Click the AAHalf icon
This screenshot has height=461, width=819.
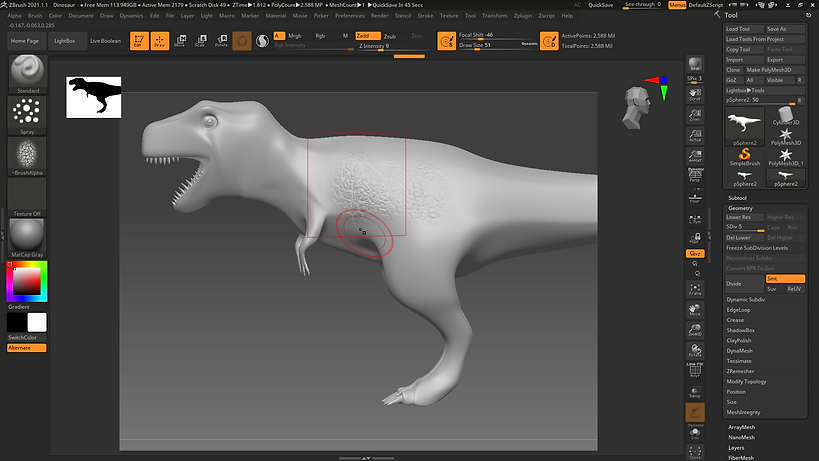point(695,156)
